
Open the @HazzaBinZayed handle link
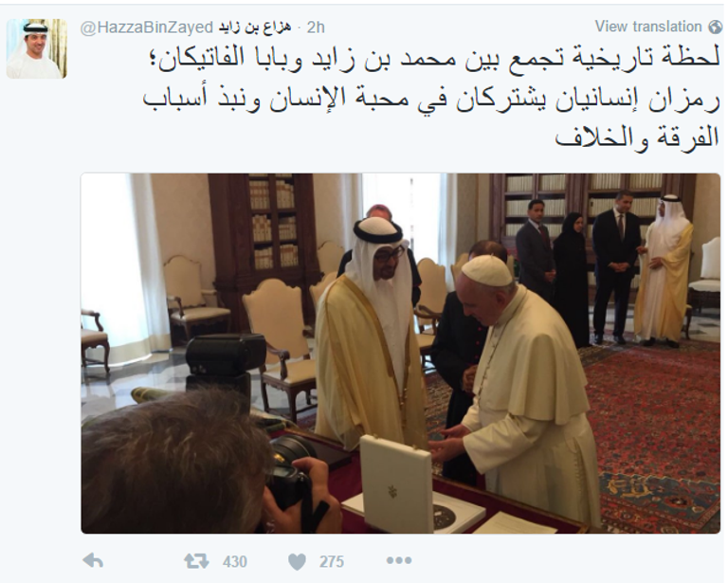point(147,27)
